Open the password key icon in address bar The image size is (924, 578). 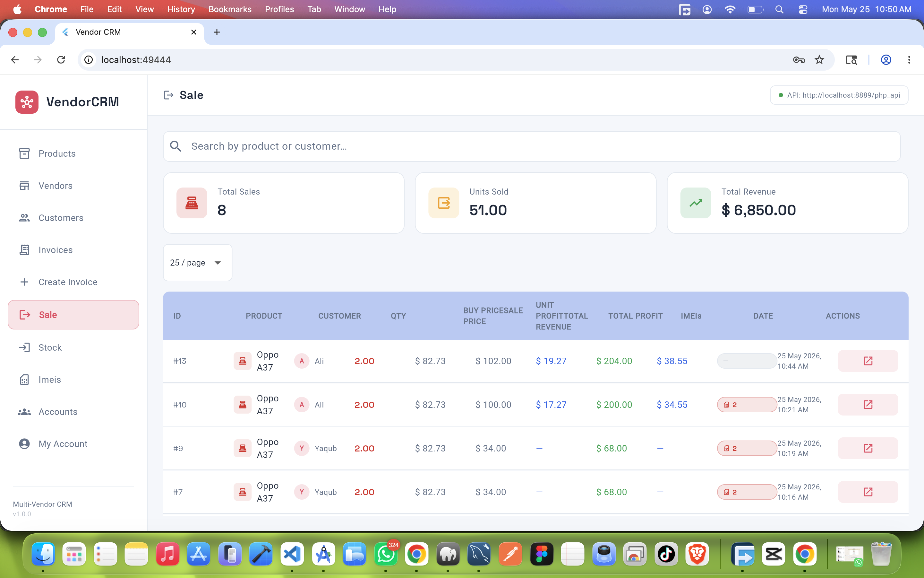[799, 60]
